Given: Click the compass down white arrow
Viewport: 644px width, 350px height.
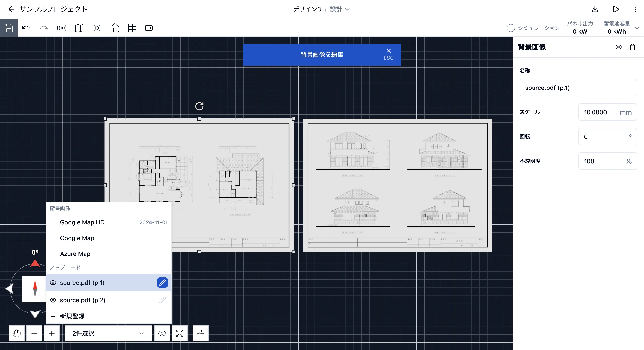Looking at the screenshot, I should tap(35, 314).
